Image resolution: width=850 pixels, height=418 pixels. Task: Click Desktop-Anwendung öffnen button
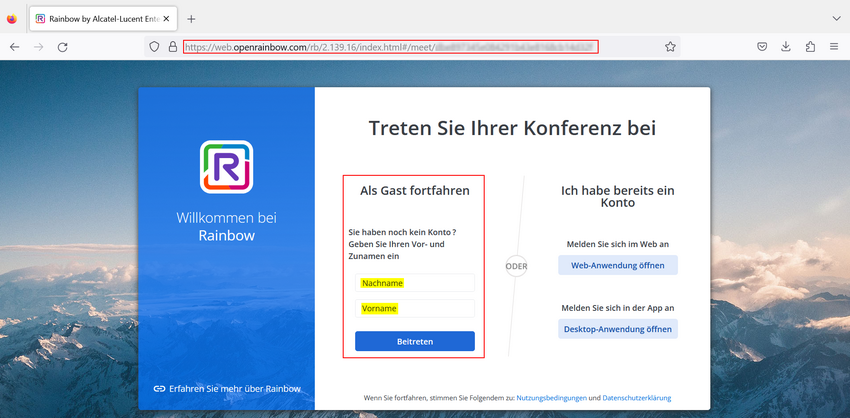[x=618, y=329]
